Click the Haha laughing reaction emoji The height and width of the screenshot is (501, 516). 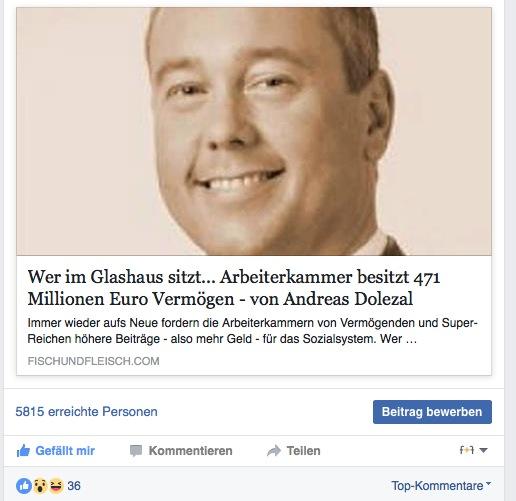tap(56, 486)
